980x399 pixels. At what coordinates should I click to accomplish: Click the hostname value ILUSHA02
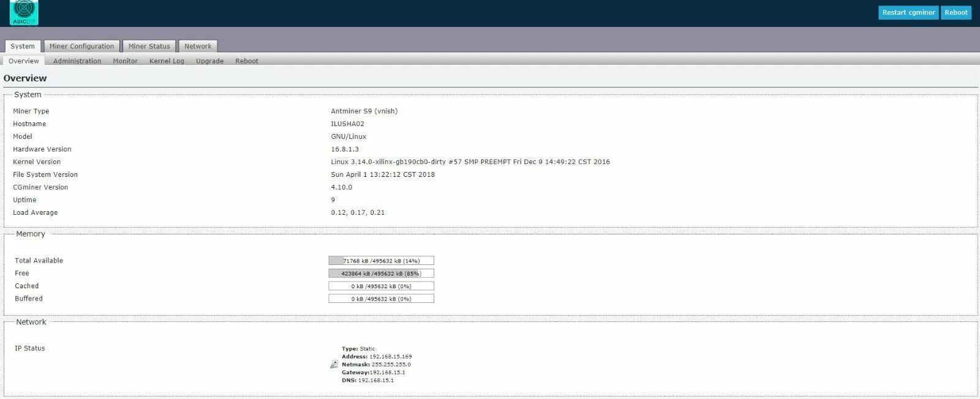click(347, 124)
